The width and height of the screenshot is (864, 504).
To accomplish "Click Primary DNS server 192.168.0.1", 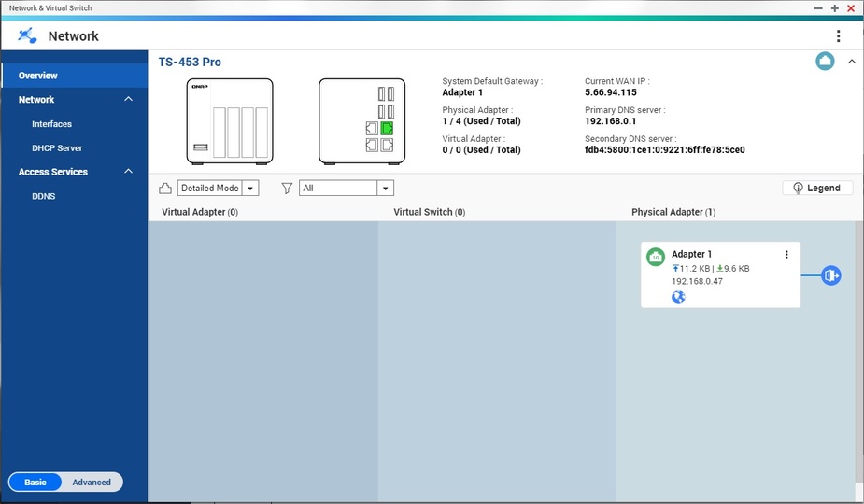I will tap(610, 121).
